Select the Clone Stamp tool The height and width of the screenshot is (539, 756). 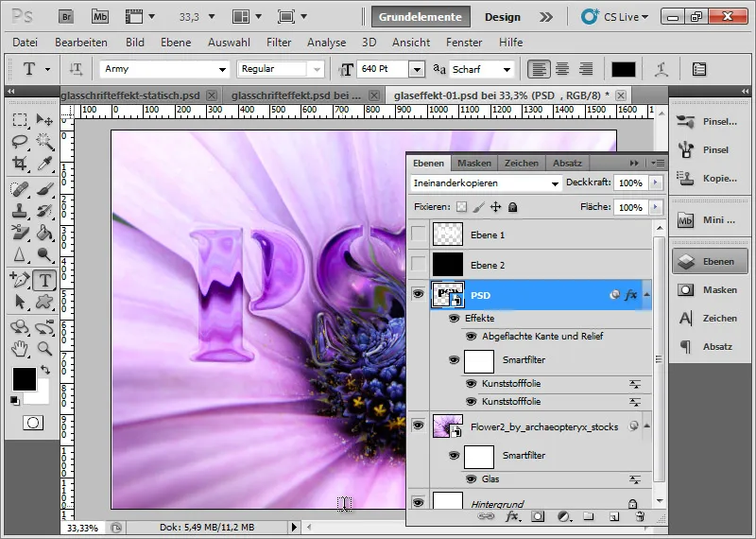click(20, 211)
